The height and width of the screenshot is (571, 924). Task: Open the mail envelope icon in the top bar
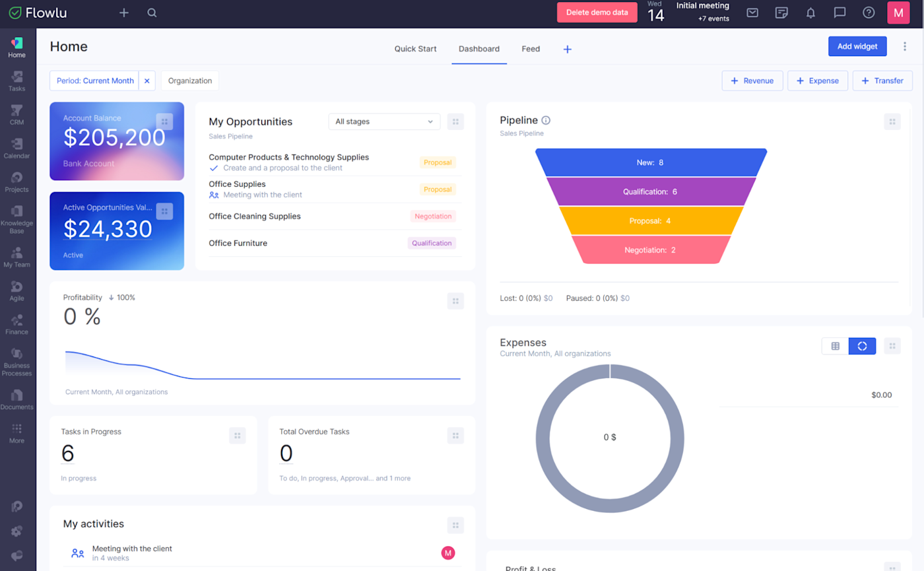coord(752,13)
